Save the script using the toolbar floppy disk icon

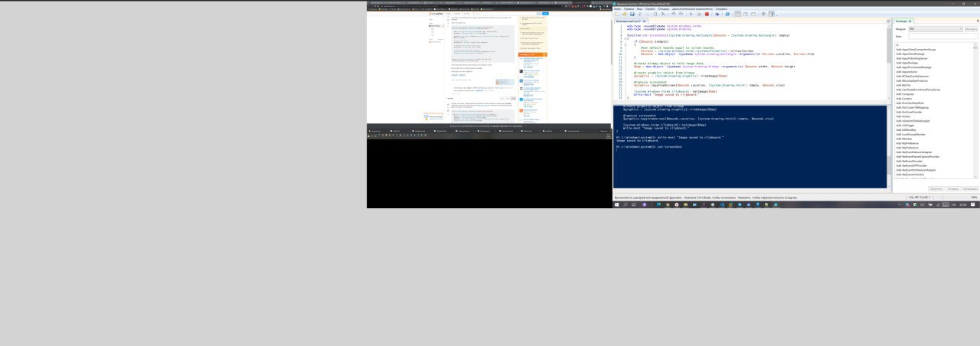tap(632, 14)
